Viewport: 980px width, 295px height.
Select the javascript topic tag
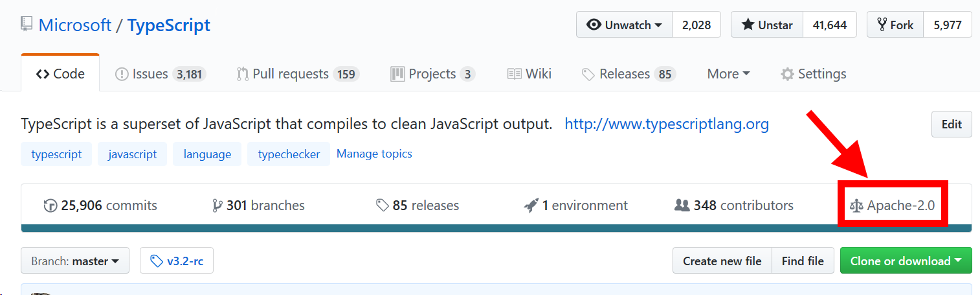(x=132, y=154)
